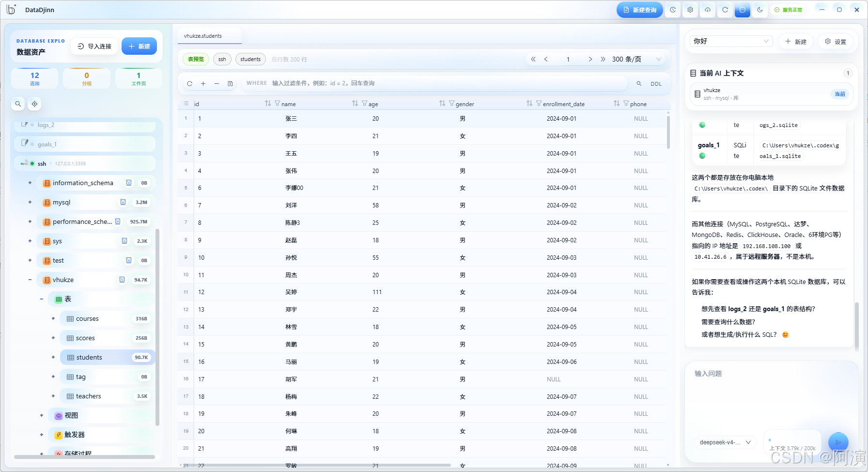The image size is (868, 472).
Task: Expand the mysql database node
Action: point(30,202)
